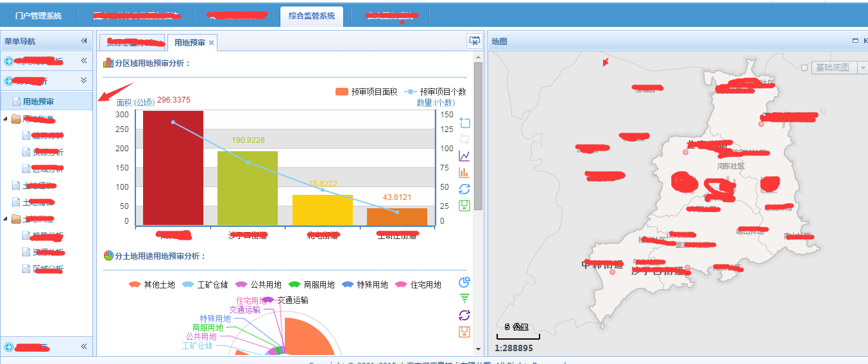The image size is (868, 364).
Task: Click the 分土地用途用地预审分析 section heading
Action: pyautogui.click(x=160, y=256)
